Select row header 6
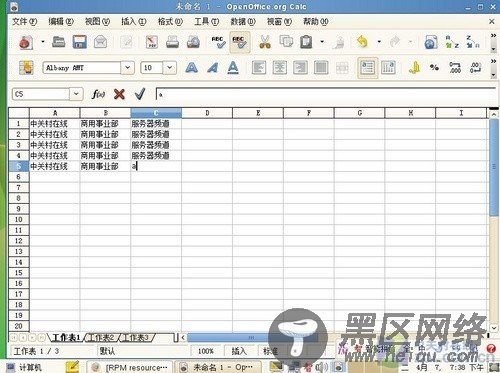500x373 pixels. tap(19, 177)
